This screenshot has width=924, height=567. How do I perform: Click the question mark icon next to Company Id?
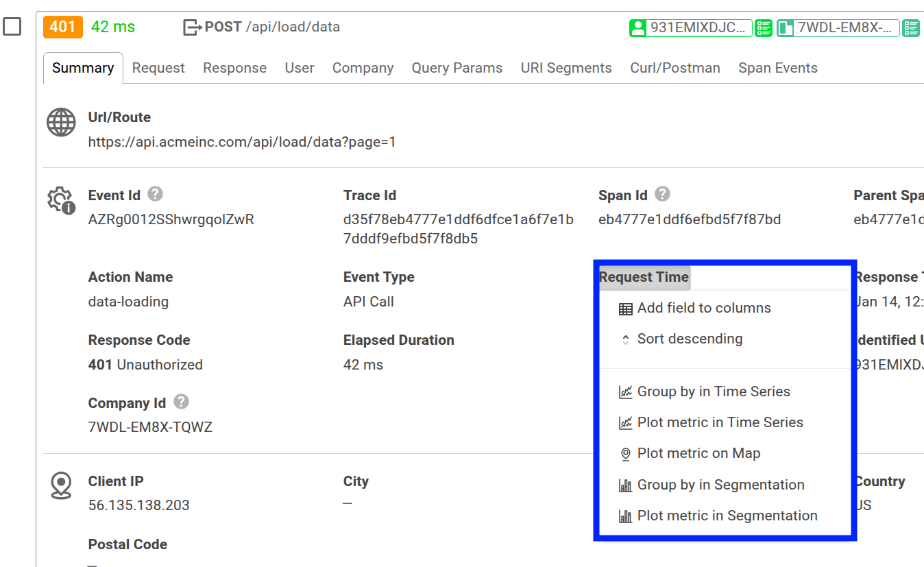pyautogui.click(x=181, y=402)
